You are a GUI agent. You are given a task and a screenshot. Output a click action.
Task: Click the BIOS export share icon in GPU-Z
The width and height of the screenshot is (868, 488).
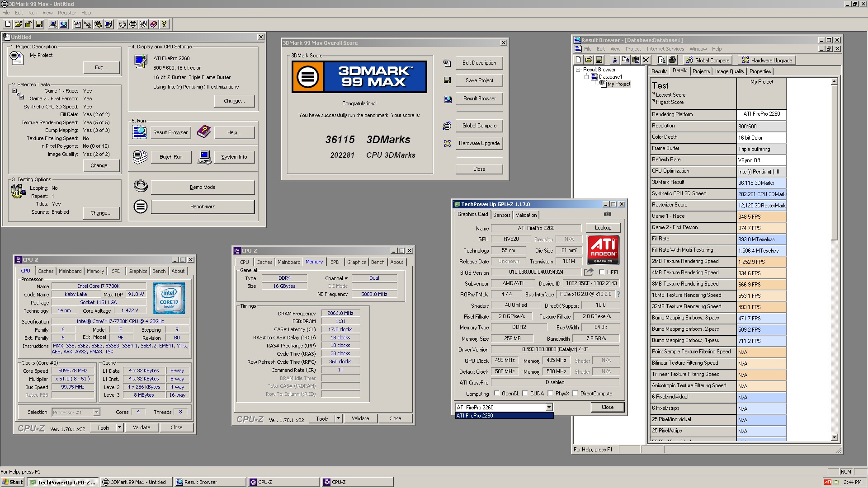point(589,272)
